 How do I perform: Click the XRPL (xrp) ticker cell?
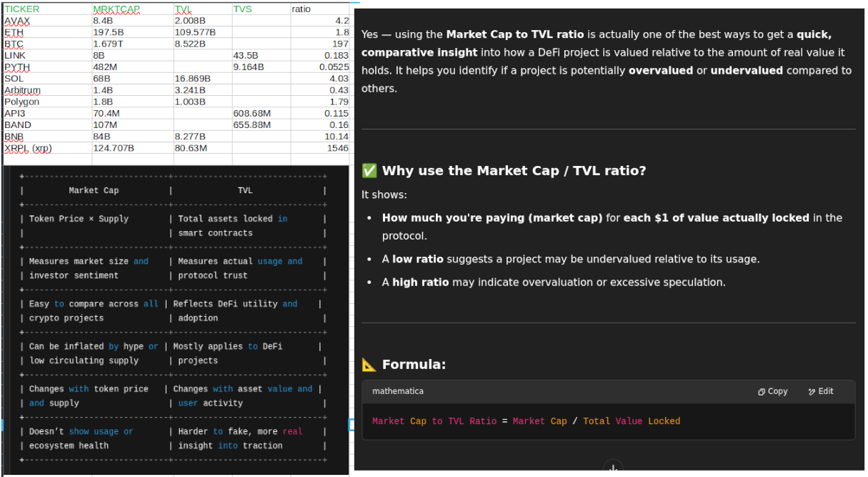click(47, 148)
